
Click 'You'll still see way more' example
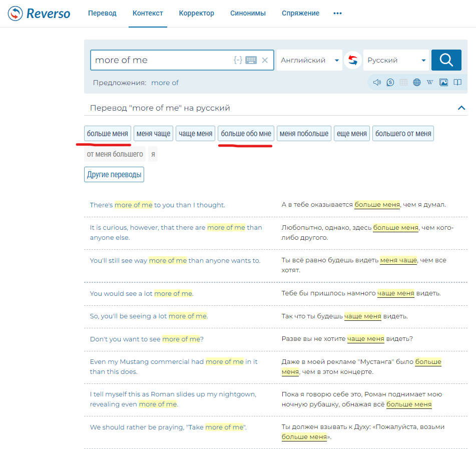(x=175, y=261)
